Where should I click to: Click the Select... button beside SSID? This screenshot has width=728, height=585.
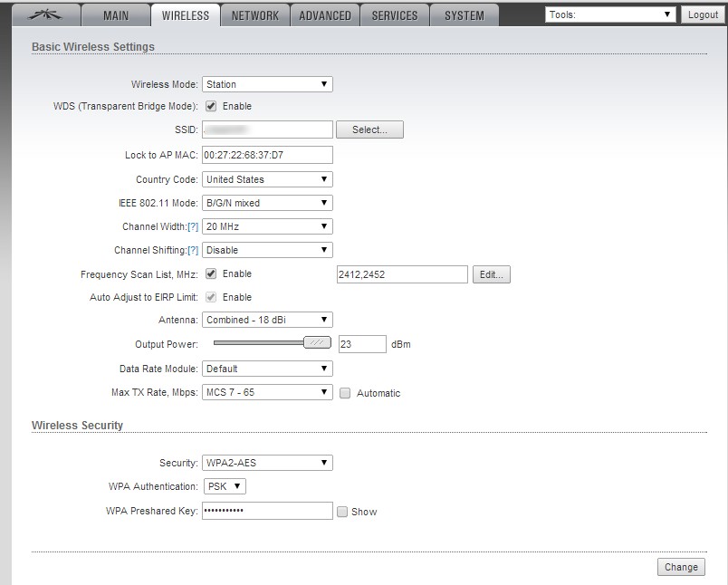(369, 129)
